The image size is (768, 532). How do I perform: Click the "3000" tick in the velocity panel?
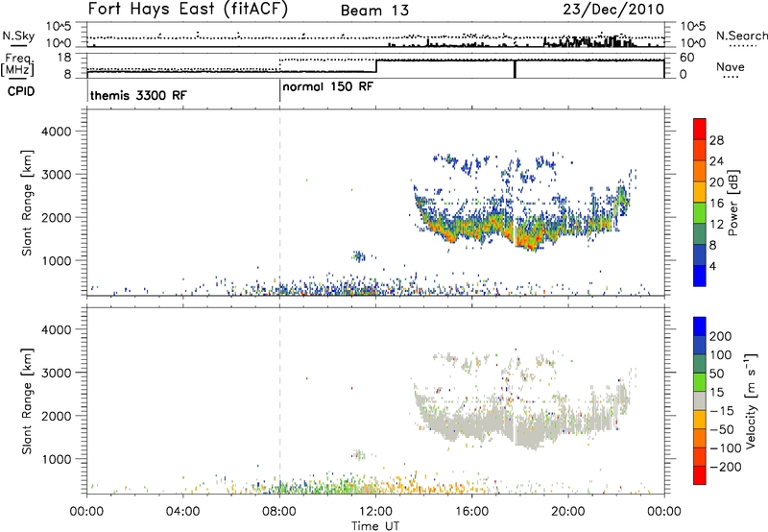click(56, 373)
